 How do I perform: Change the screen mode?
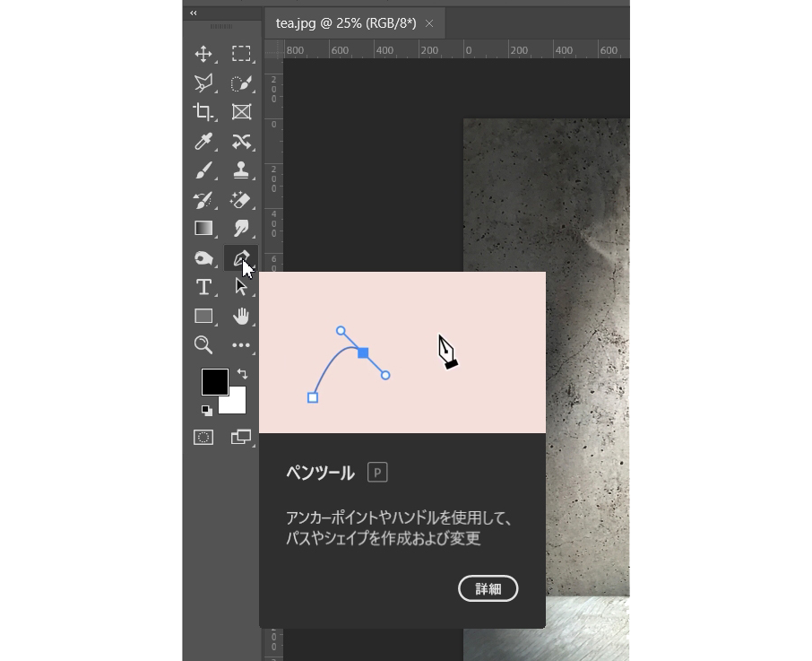tap(241, 437)
